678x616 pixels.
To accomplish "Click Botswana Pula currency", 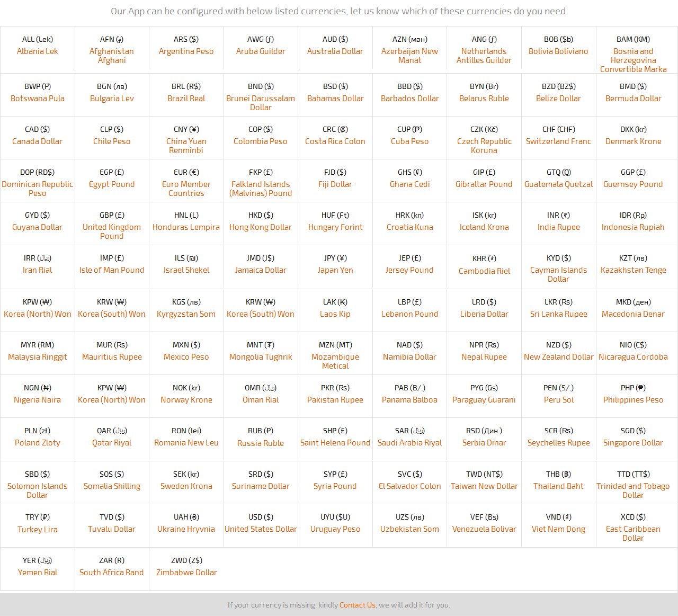I will pos(37,99).
